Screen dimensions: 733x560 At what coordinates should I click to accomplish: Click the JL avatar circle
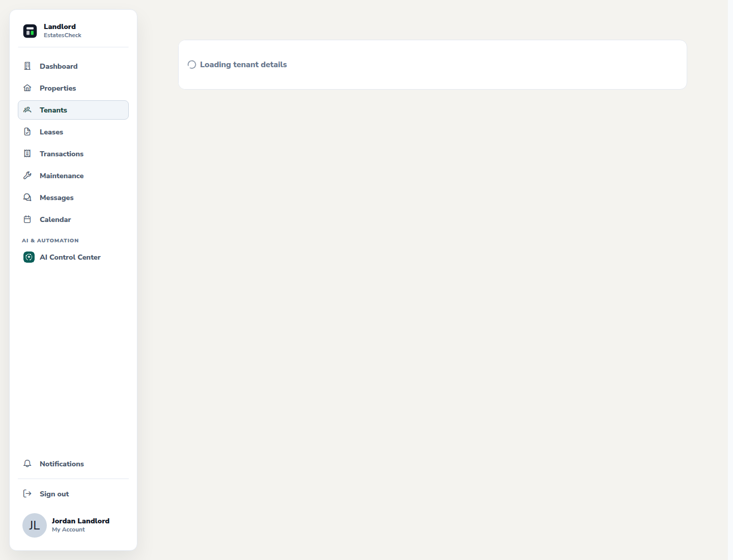pos(35,525)
